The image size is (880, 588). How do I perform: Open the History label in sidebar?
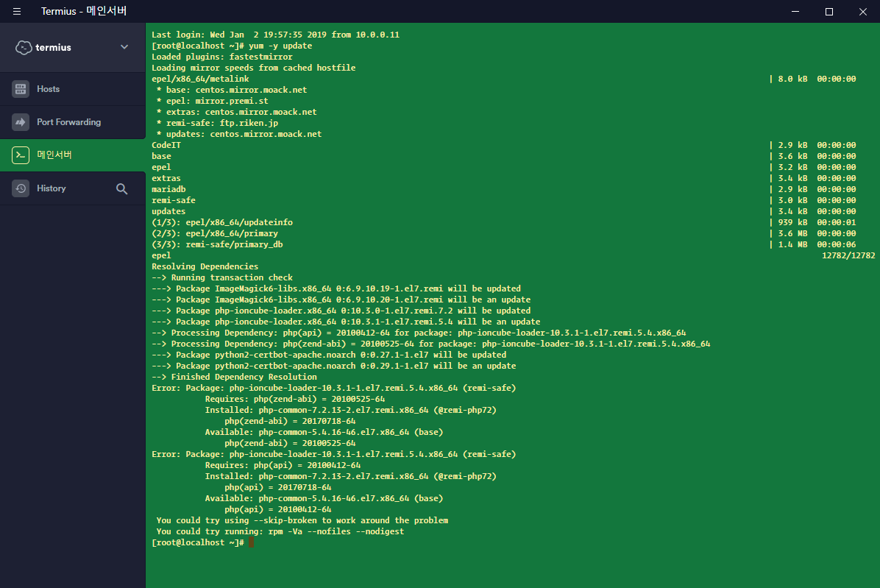(52, 188)
